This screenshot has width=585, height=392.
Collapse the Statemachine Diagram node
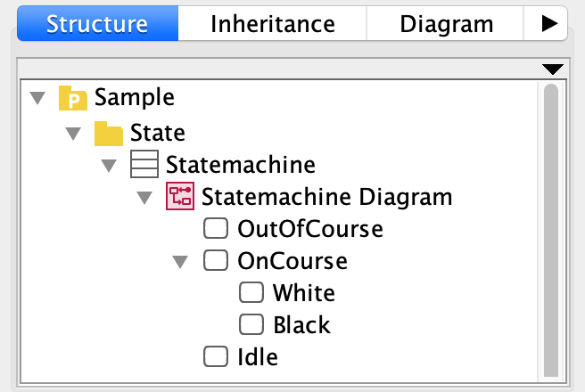pos(144,197)
